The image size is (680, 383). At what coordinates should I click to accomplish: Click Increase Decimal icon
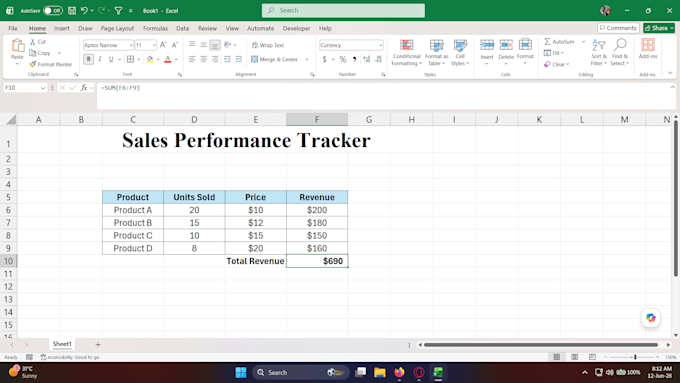(x=367, y=59)
